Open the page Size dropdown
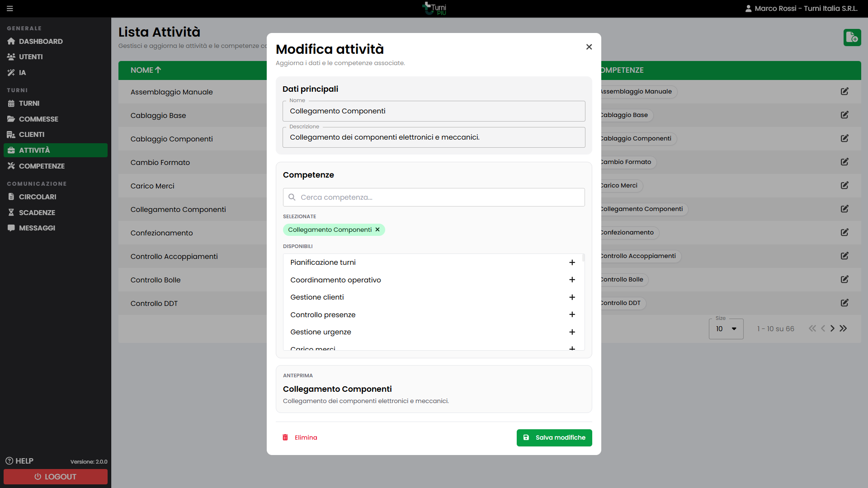The width and height of the screenshot is (868, 488). 726,328
